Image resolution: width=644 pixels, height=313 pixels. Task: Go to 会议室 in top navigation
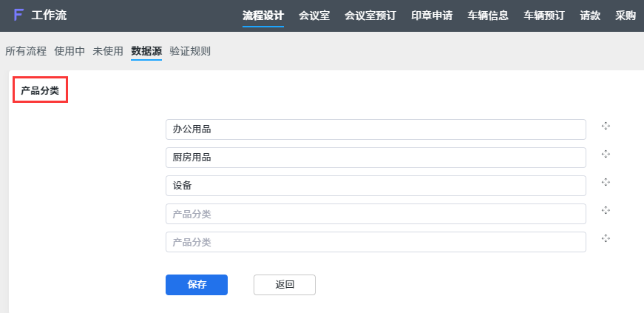tap(314, 16)
